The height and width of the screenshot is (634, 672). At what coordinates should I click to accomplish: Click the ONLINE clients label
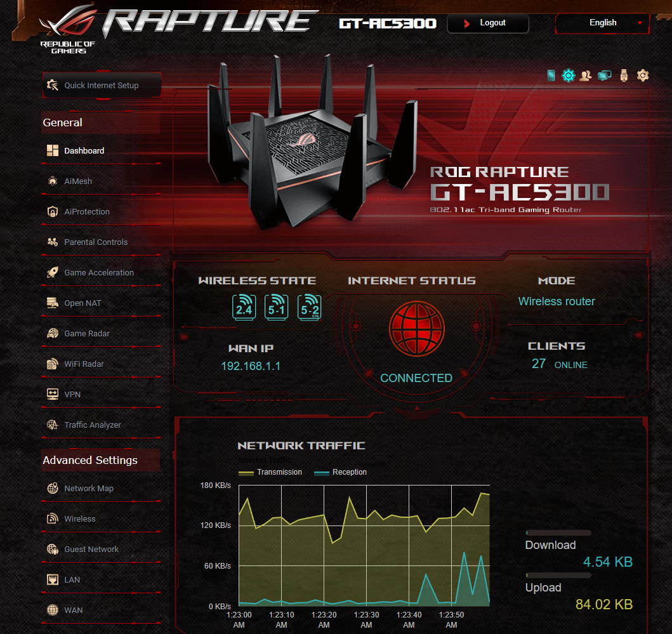(x=571, y=365)
